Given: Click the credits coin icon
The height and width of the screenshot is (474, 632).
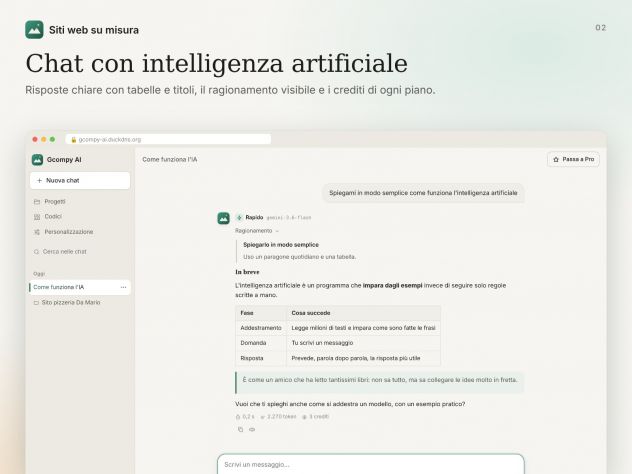Looking at the screenshot, I should pyautogui.click(x=305, y=417).
